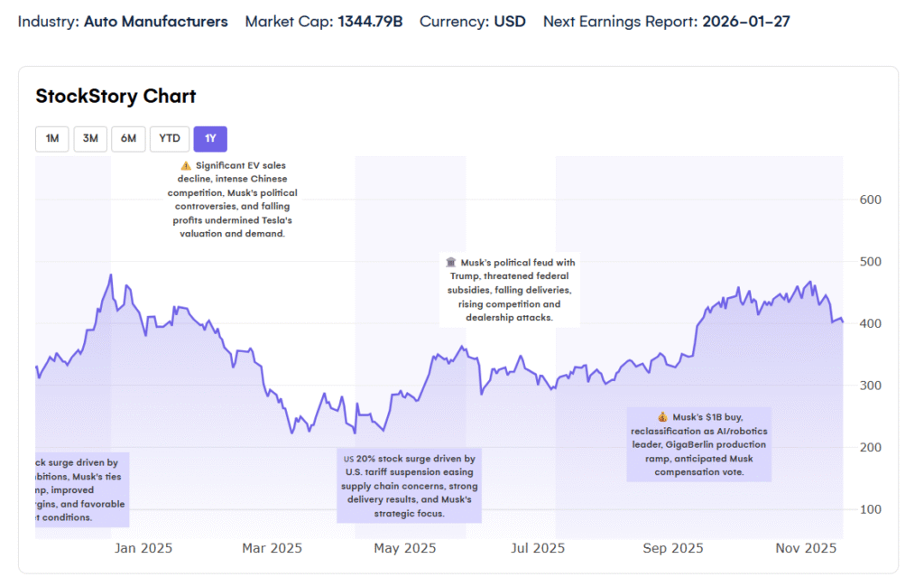Click the warning icon on the EV sales decline note
Image resolution: width=924 pixels, height=577 pixels.
[x=186, y=166]
